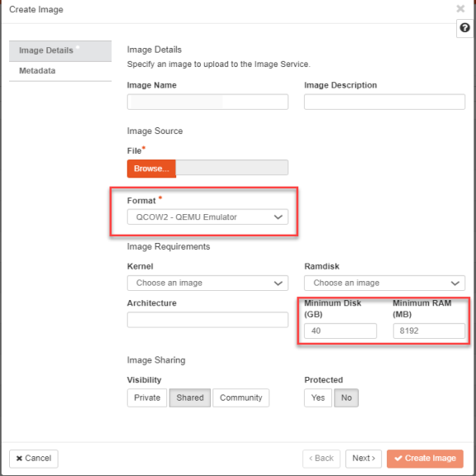This screenshot has height=476, width=476.
Task: Set visibility to Private
Action: [147, 397]
